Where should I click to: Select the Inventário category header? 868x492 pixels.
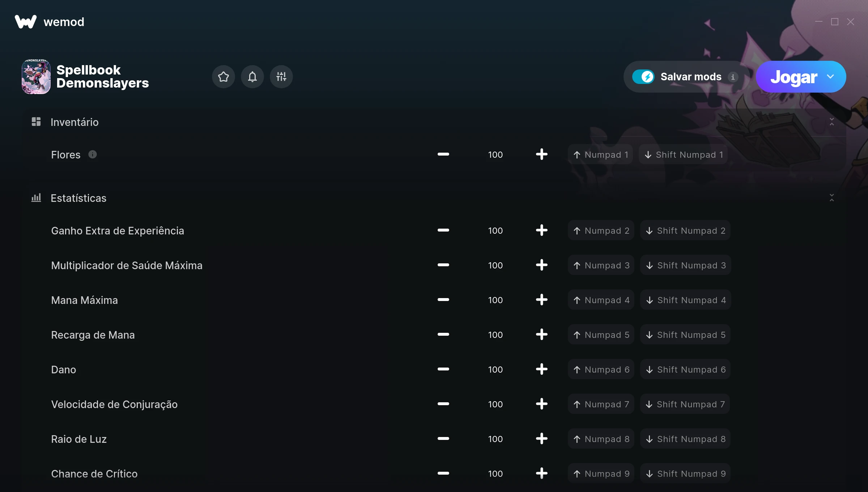coord(75,122)
